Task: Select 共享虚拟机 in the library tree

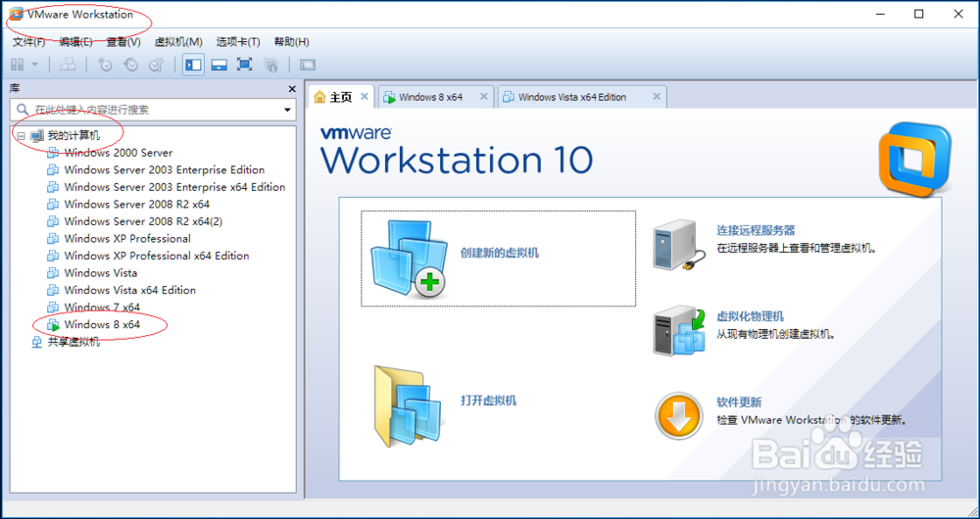Action: coord(73,343)
